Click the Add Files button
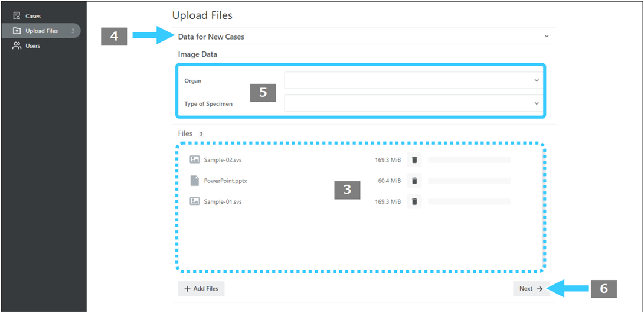644x313 pixels. point(201,289)
